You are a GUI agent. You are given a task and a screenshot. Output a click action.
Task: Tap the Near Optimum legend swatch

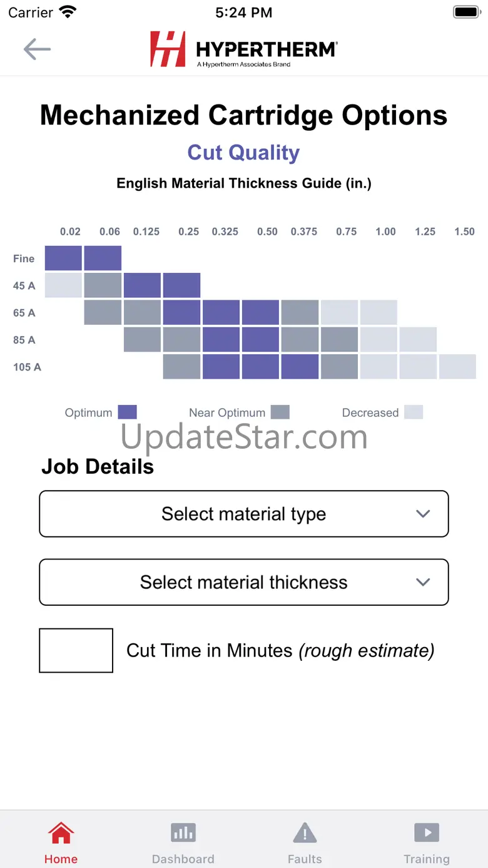pos(280,412)
